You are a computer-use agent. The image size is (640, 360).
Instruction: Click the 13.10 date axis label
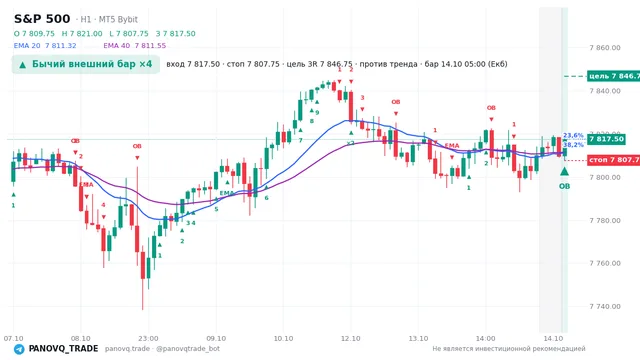(x=418, y=338)
